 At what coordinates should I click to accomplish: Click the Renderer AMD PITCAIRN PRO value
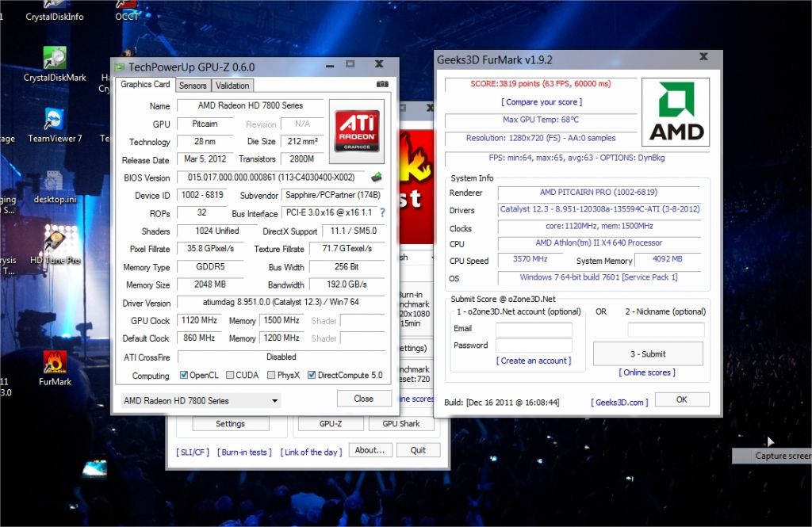point(599,192)
